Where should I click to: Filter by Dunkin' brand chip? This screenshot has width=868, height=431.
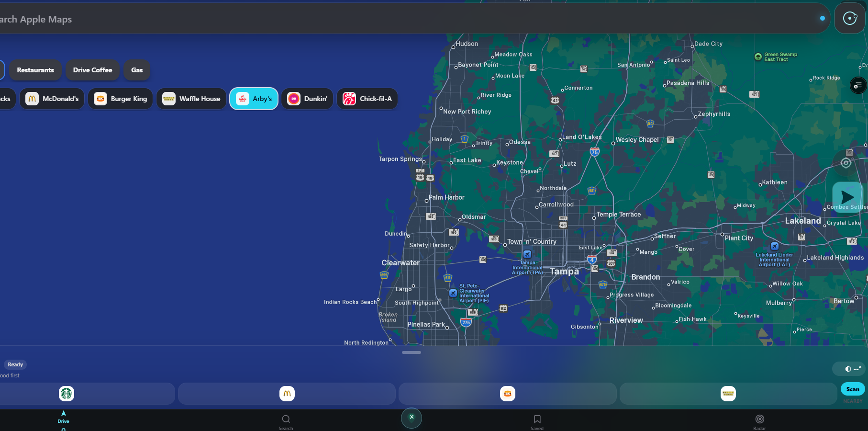coord(307,99)
